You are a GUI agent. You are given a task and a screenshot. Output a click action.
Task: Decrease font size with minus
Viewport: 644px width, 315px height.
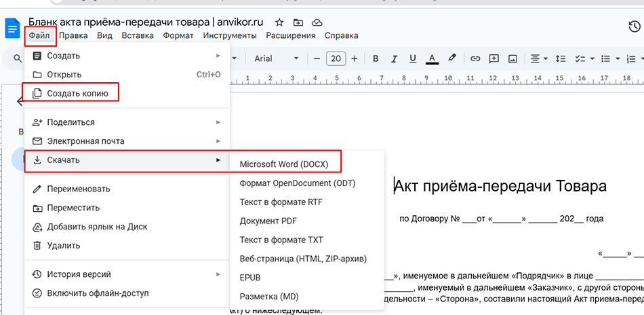[x=317, y=59]
